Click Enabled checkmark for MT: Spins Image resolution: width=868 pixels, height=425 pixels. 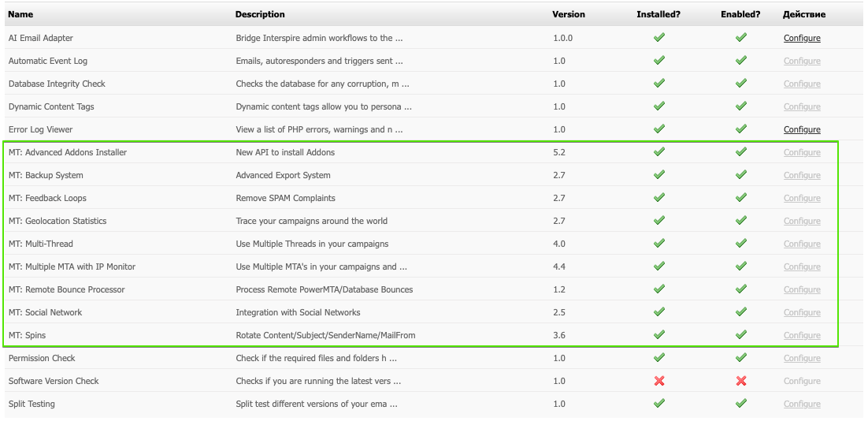[740, 335]
